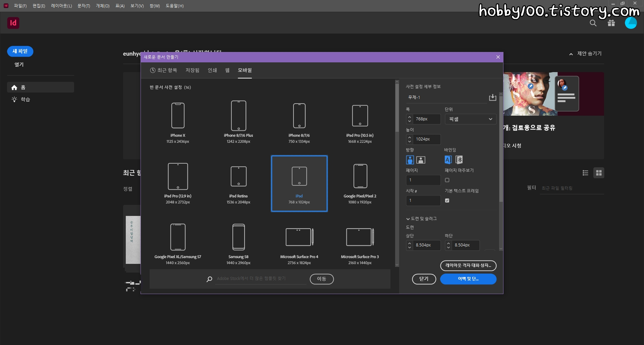This screenshot has width=644, height=345.
Task: Click the 열기 button
Action: (x=19, y=64)
